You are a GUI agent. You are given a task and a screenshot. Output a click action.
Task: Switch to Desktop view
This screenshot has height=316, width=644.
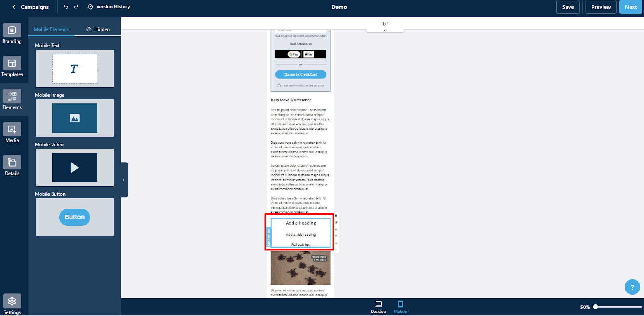point(378,307)
